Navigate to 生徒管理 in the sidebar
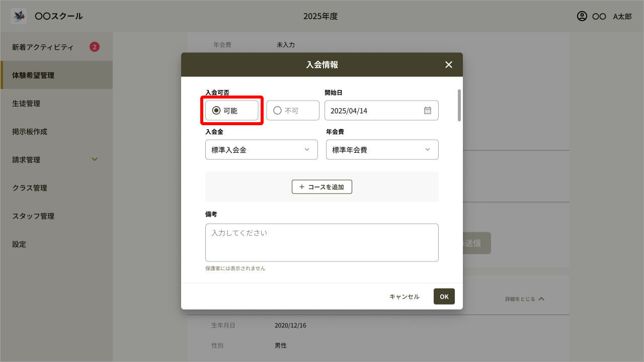The width and height of the screenshot is (644, 362). [x=26, y=103]
